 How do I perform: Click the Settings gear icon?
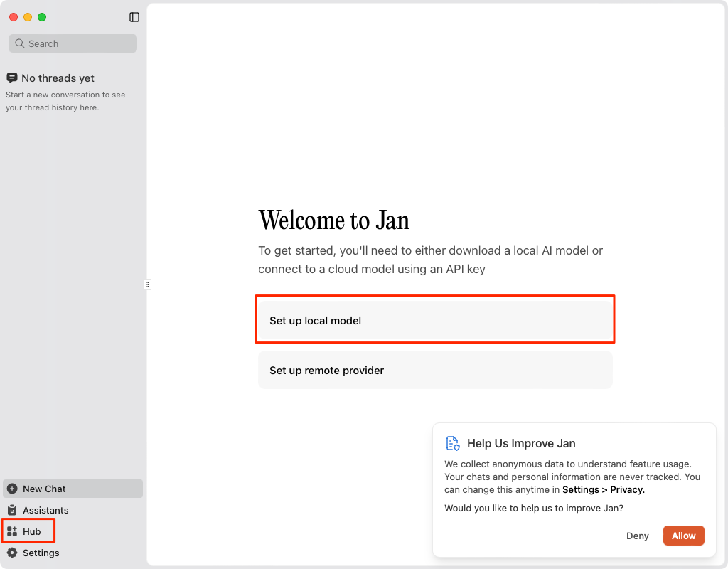click(x=13, y=553)
